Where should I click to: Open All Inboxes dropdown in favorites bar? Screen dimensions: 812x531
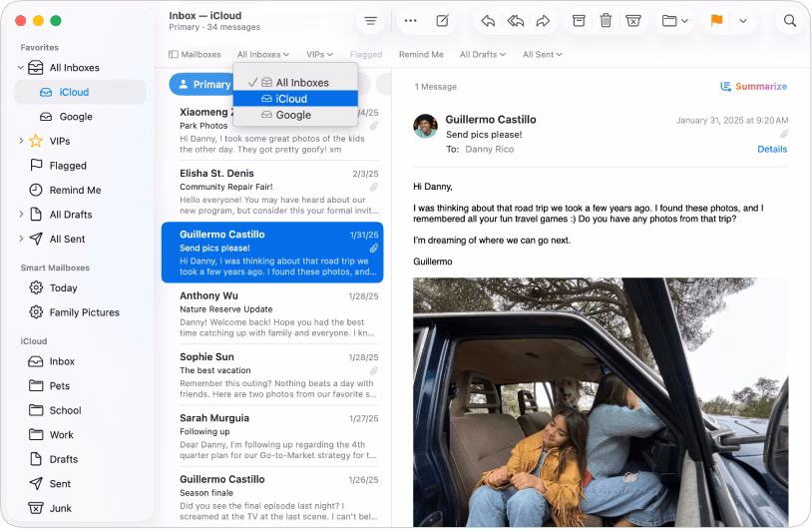[x=263, y=54]
